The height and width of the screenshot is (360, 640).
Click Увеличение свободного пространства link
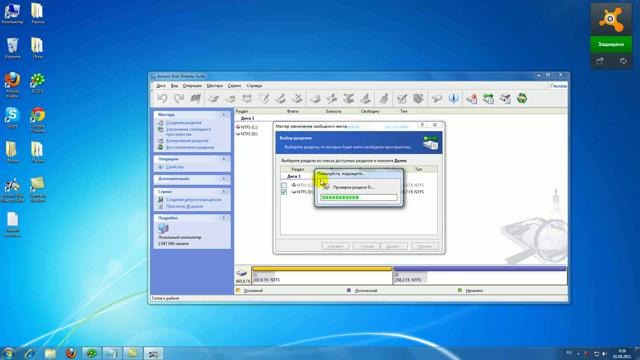point(189,131)
